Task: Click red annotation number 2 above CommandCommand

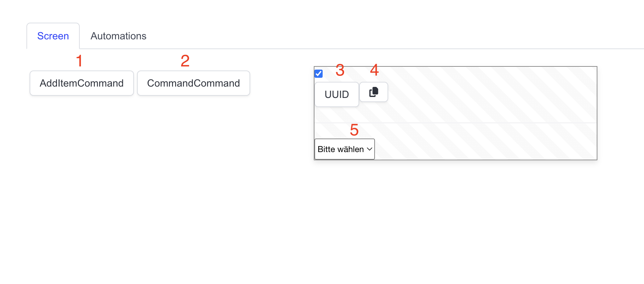Action: [x=185, y=61]
